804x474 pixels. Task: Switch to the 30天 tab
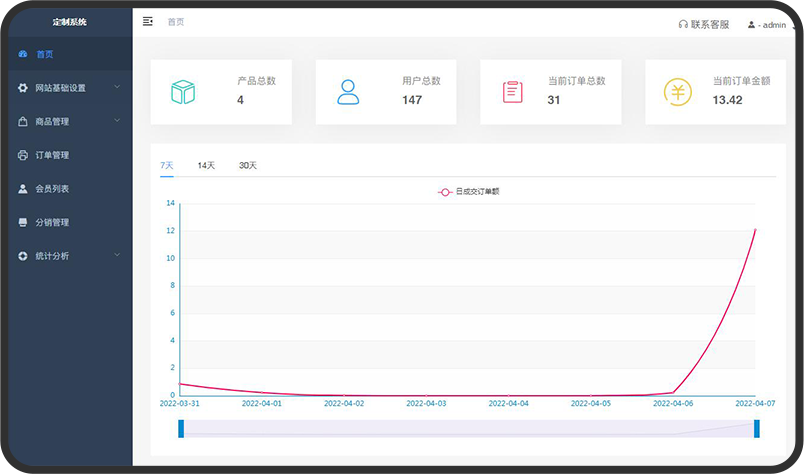click(247, 165)
